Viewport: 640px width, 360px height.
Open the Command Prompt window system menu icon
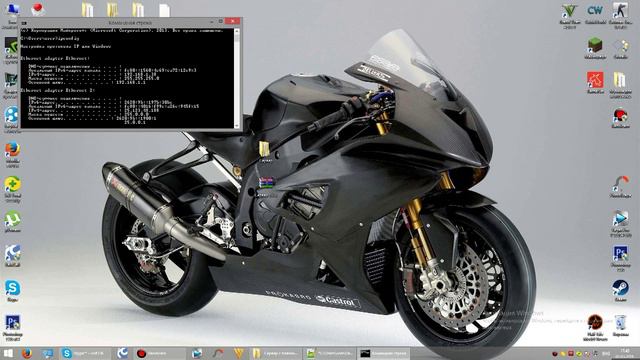(24, 23)
